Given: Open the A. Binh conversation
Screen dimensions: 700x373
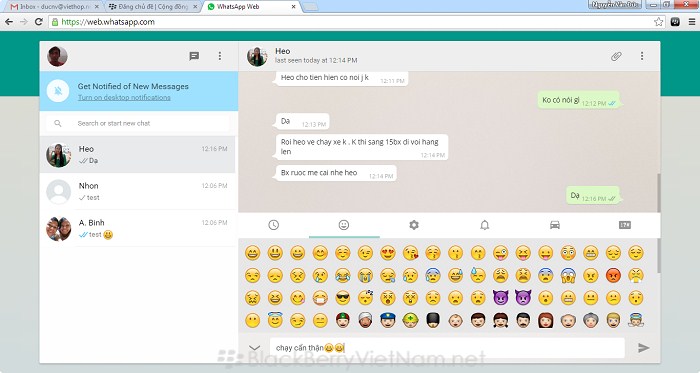Looking at the screenshot, I should coord(138,228).
